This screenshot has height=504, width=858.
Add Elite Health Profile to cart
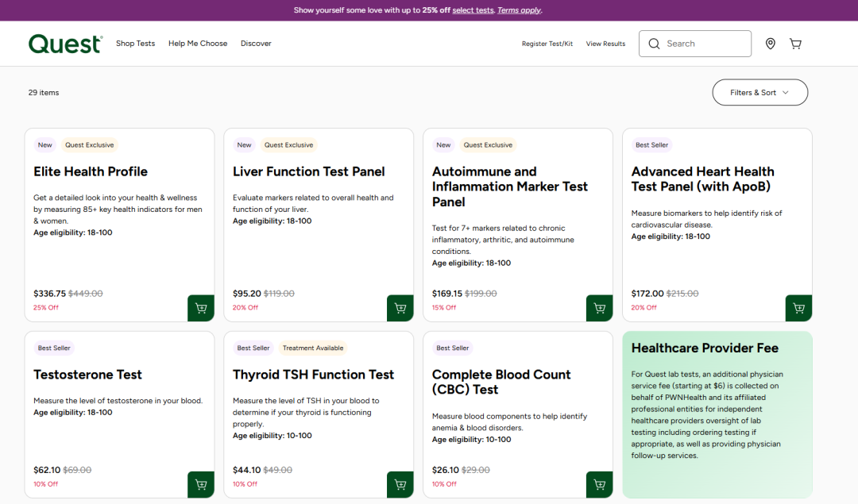pyautogui.click(x=201, y=308)
